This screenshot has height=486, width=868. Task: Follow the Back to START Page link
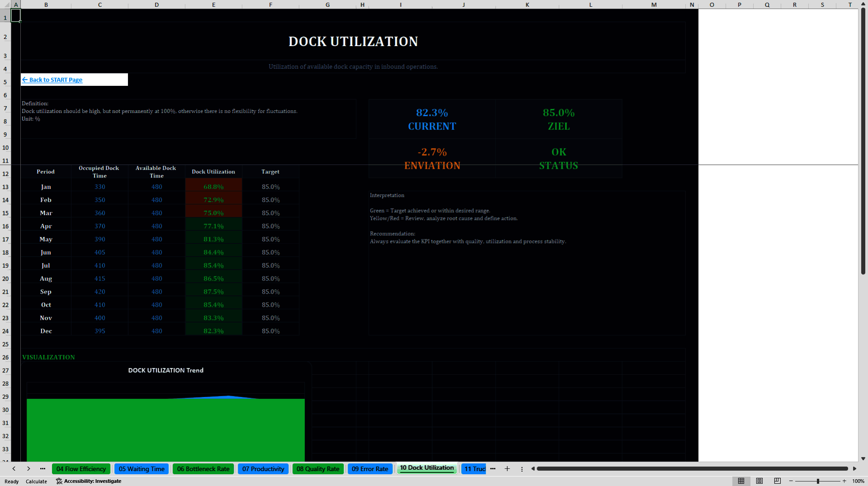tap(52, 79)
